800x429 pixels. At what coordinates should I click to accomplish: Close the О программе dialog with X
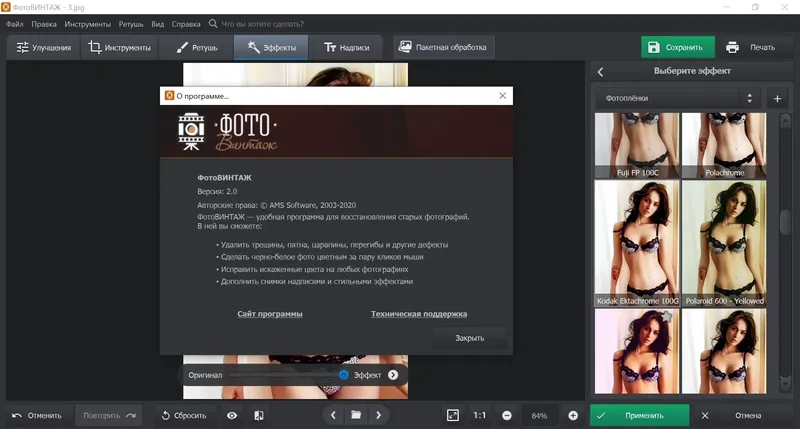[x=503, y=95]
